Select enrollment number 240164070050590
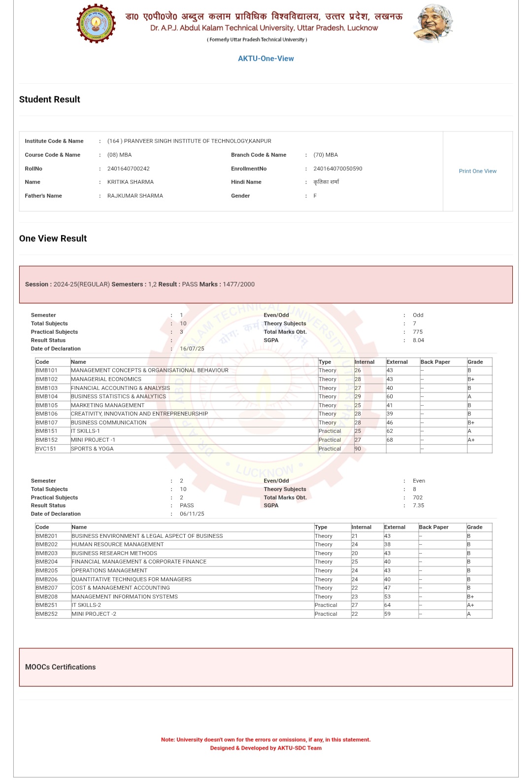 [338, 169]
